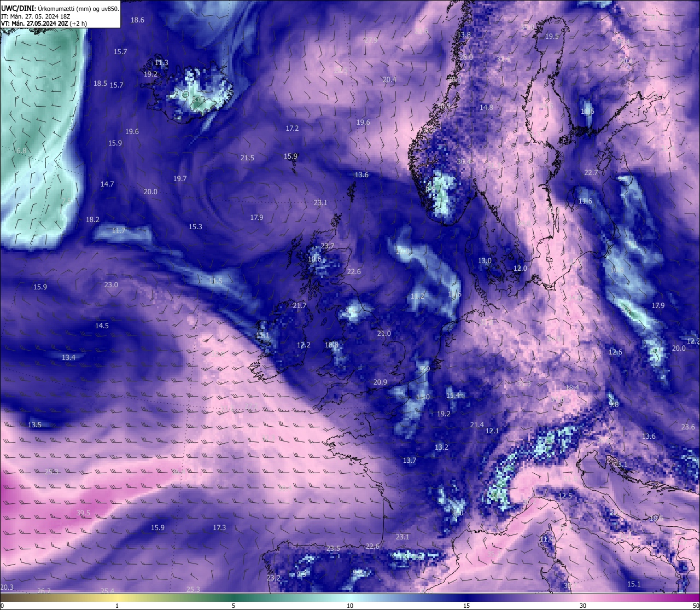Click the 'UWC/DINI: Úrkomumætti (mm) og uv850.' title
This screenshot has width=700, height=610.
pos(60,9)
